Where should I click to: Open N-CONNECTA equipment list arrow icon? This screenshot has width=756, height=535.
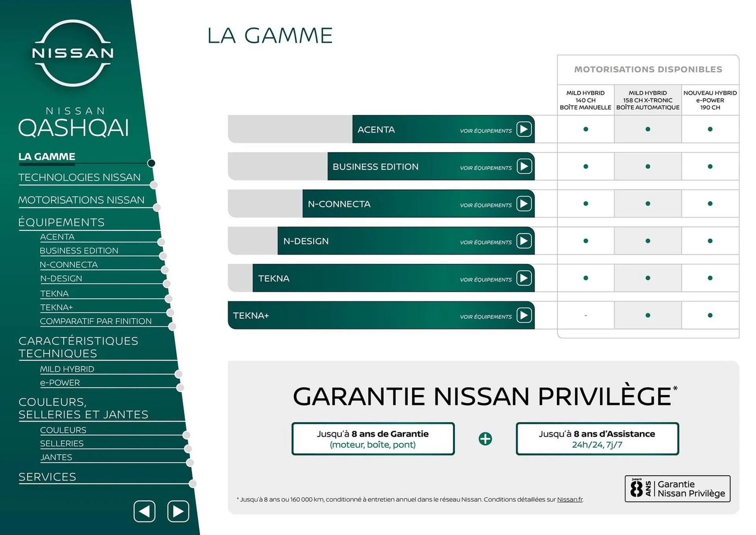[x=524, y=204]
